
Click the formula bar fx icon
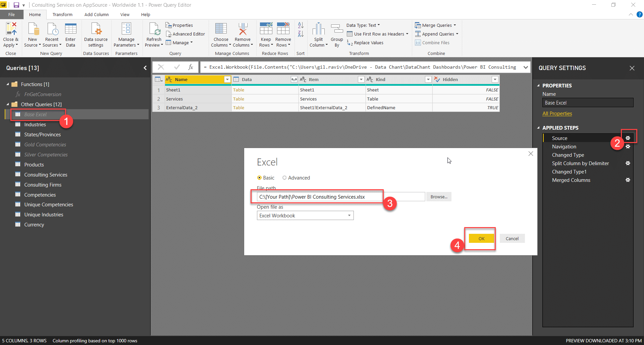click(x=191, y=67)
